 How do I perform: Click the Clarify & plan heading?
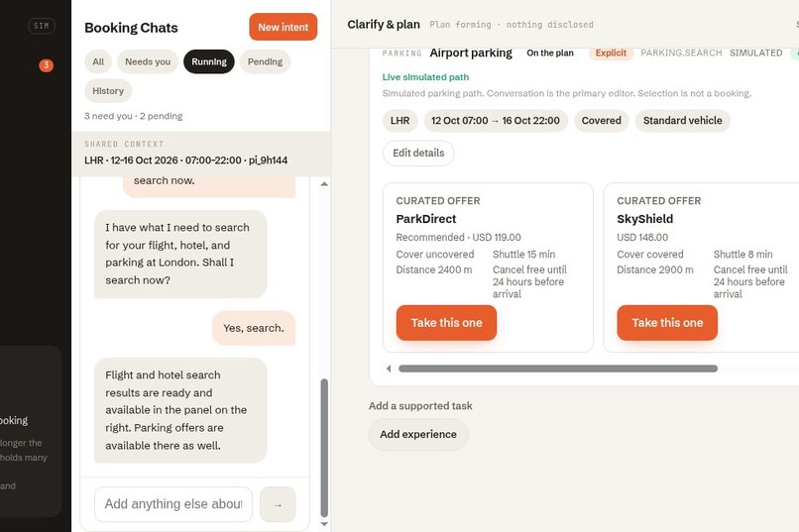[384, 25]
